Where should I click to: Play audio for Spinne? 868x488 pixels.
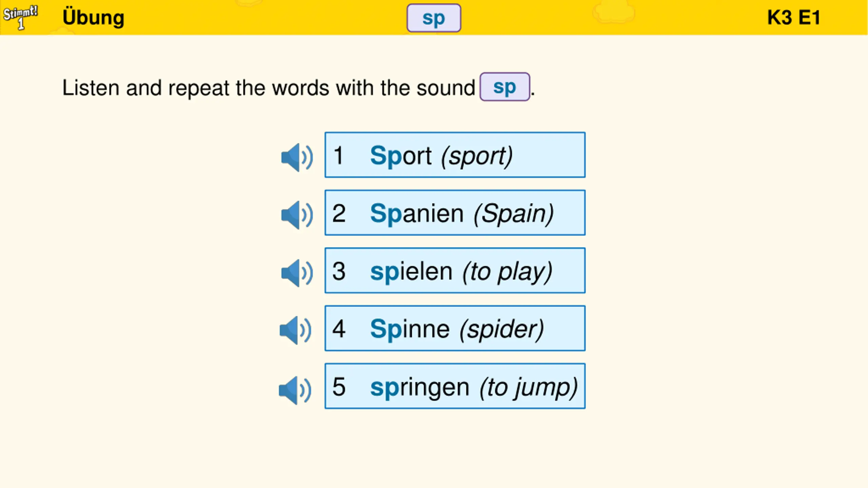coord(295,330)
